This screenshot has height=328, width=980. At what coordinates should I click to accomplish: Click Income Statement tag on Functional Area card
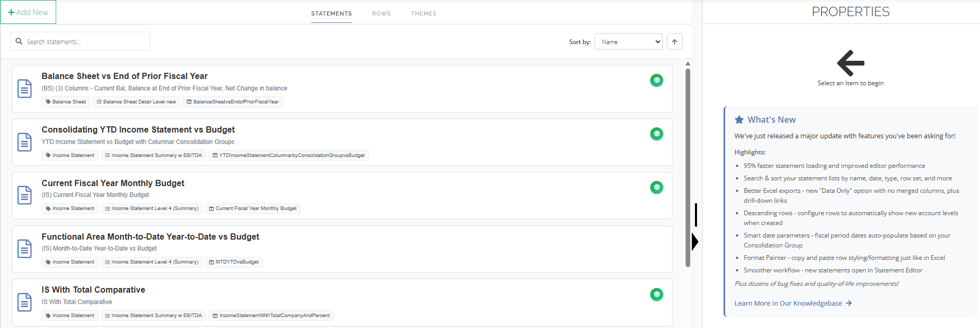70,262
